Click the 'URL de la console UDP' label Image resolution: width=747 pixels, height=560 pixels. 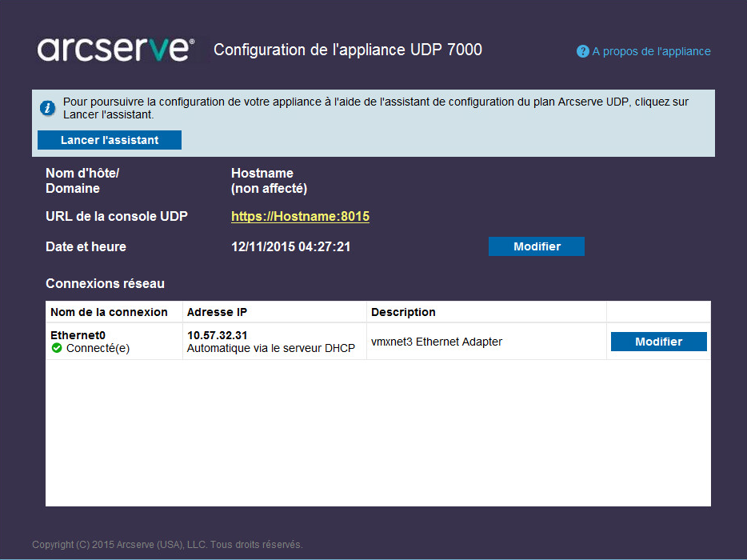tap(117, 216)
